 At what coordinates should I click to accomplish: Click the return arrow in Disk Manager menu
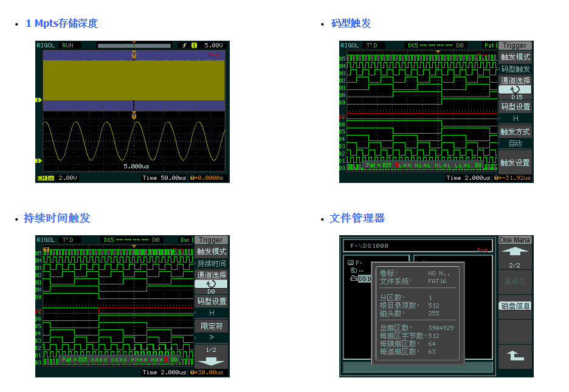pyautogui.click(x=515, y=357)
